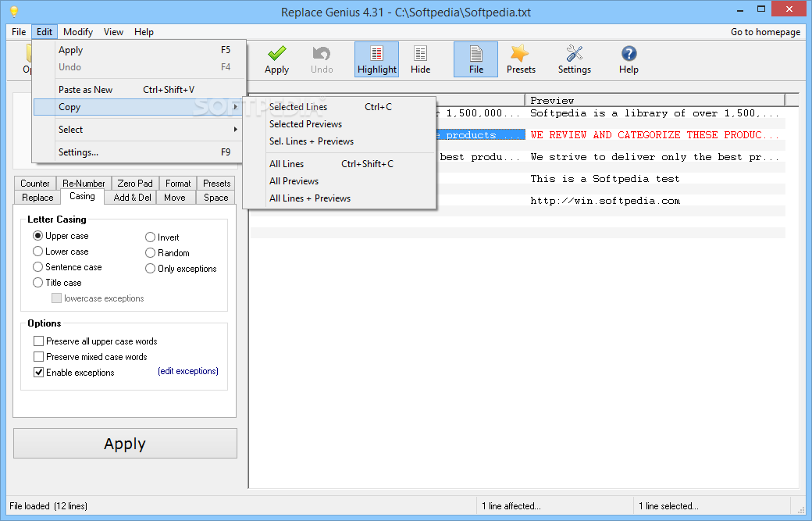812x521 pixels.
Task: Switch to the Casing tab
Action: coord(82,196)
